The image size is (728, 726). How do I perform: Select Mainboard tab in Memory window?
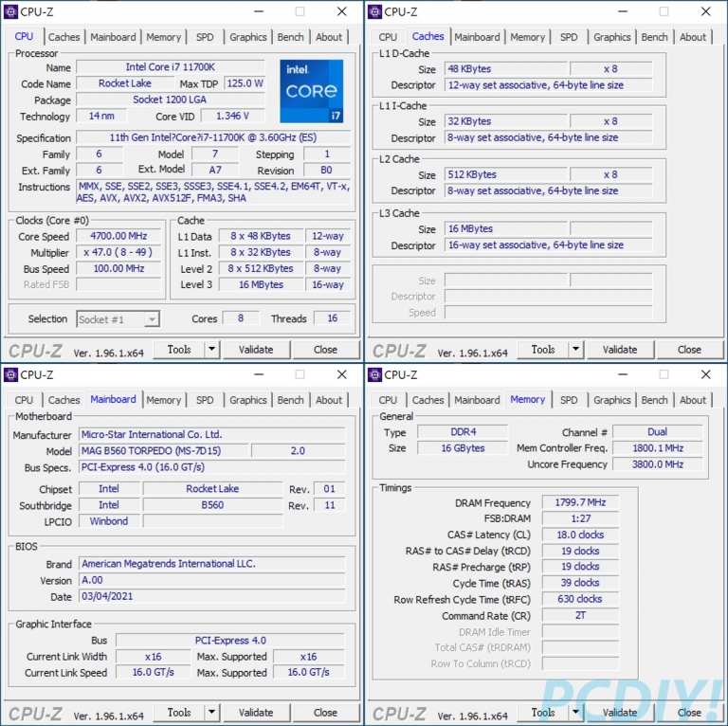[477, 400]
